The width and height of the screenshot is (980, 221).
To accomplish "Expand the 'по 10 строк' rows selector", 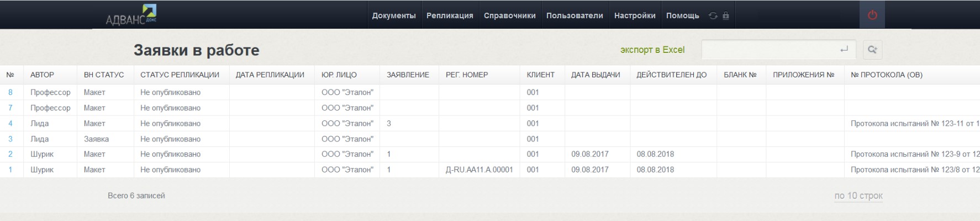I will point(858,196).
